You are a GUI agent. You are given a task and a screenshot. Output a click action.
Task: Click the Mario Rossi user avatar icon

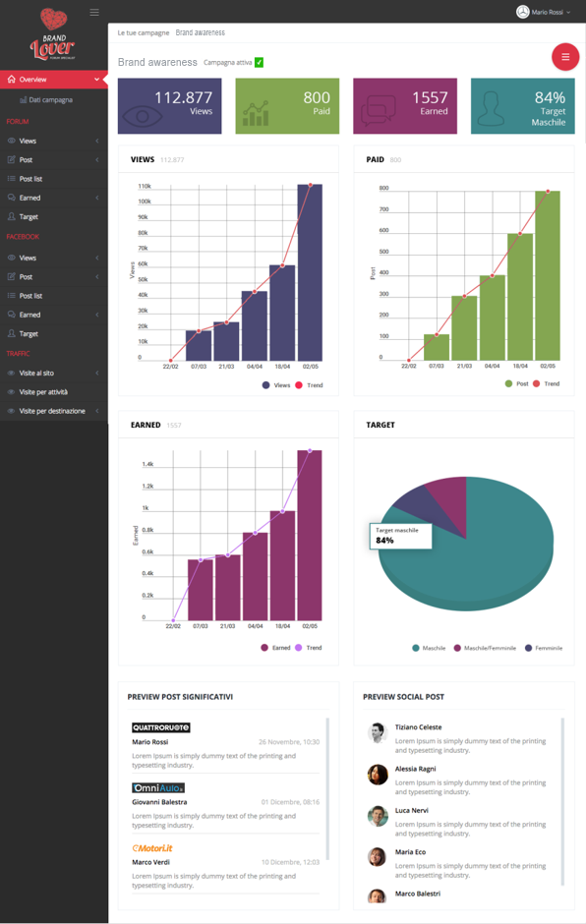pyautogui.click(x=522, y=12)
